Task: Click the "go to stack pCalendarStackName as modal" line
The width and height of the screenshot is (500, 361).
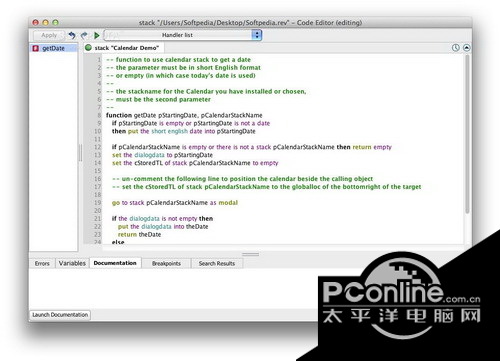Action: (175, 203)
